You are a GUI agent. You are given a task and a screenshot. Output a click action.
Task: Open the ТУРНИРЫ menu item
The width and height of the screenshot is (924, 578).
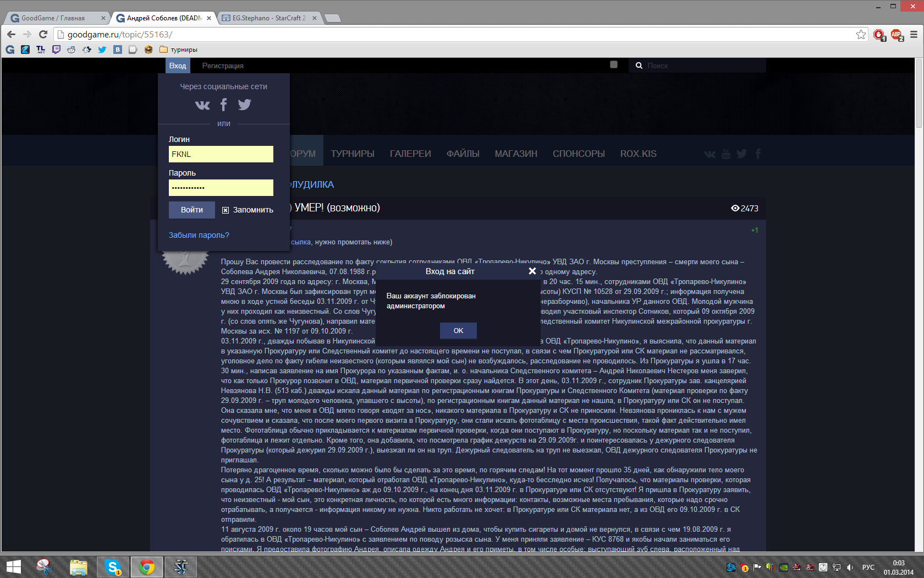[x=353, y=154]
